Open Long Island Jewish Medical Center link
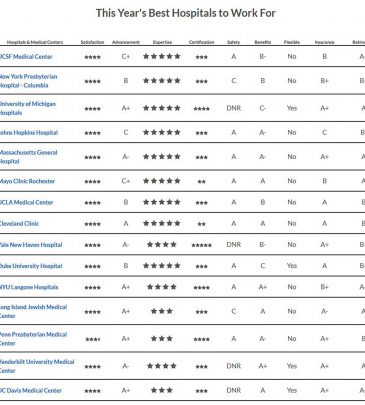 point(33,312)
